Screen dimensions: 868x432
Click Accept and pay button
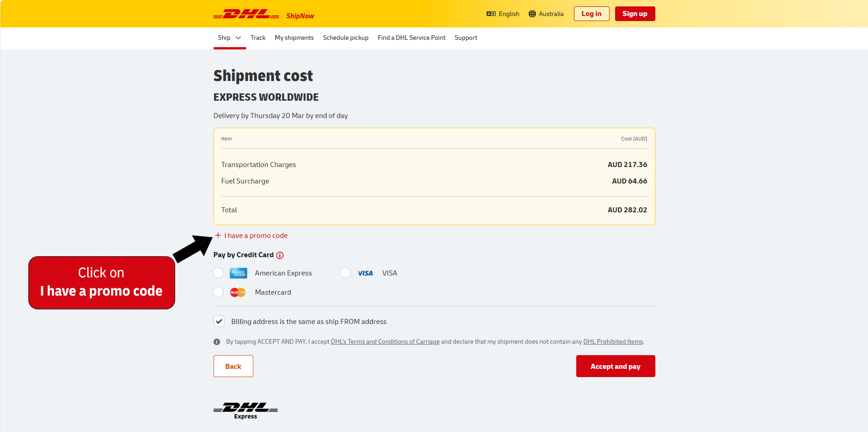point(616,366)
